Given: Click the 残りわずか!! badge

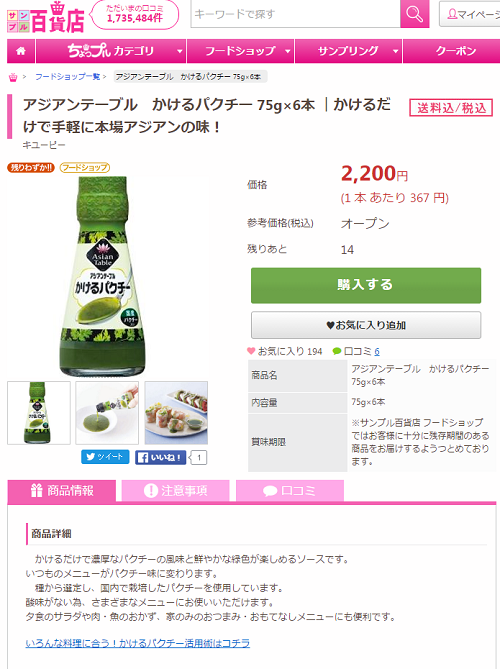Looking at the screenshot, I should [31, 168].
